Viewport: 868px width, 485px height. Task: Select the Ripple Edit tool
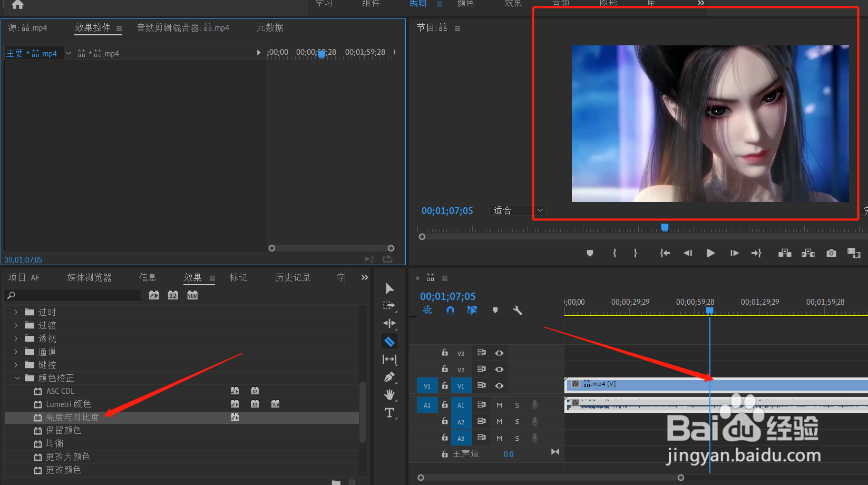pyautogui.click(x=389, y=323)
